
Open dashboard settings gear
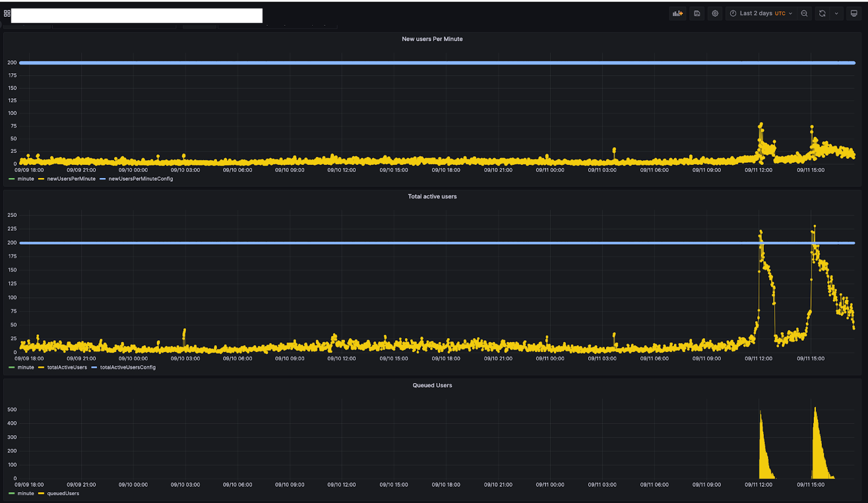click(x=715, y=14)
